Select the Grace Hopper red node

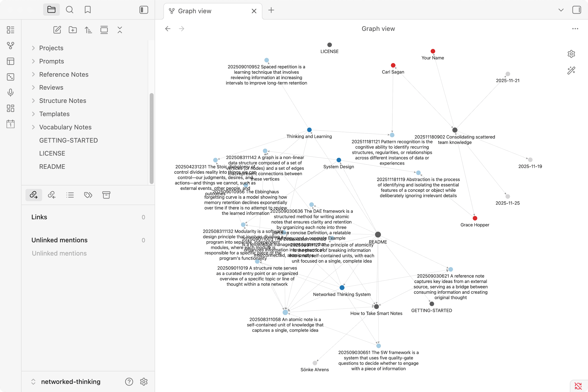click(475, 218)
